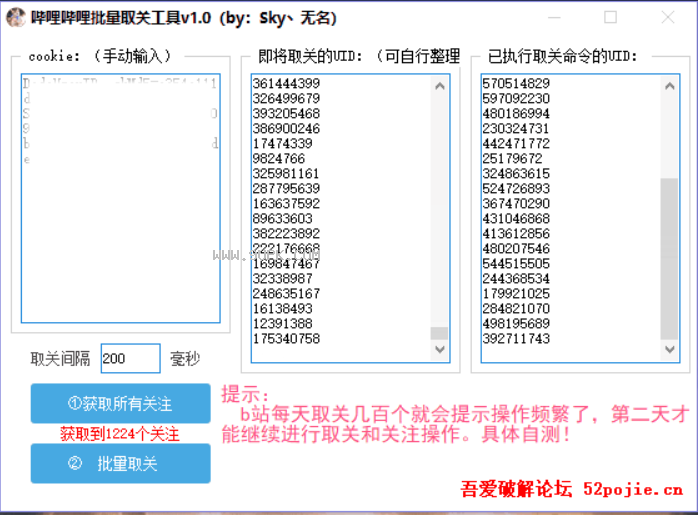The height and width of the screenshot is (515, 698).
Task: Select UID 392711743 in executed list
Action: pyautogui.click(x=516, y=339)
